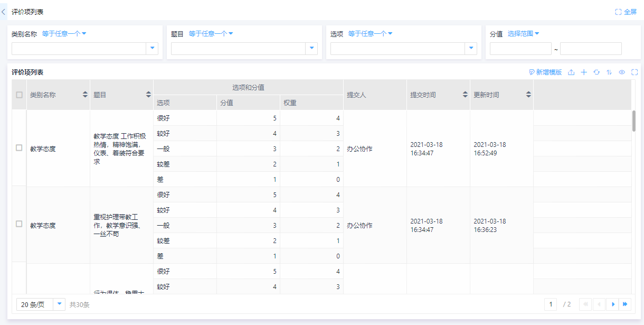Open the 题目 filter value dropdown arrow
Image resolution: width=644 pixels, height=325 pixels.
click(311, 49)
